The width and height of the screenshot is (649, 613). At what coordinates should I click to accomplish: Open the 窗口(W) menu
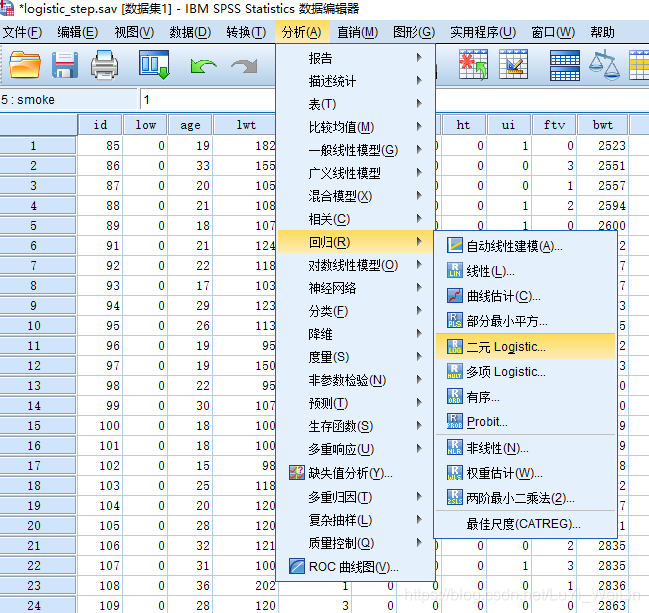[553, 32]
